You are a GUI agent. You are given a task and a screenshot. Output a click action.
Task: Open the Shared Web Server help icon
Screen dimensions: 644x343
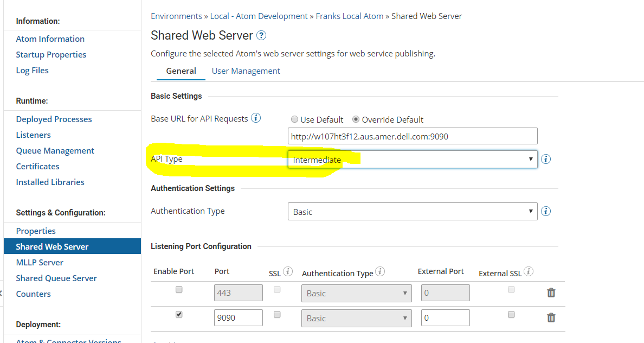click(261, 35)
